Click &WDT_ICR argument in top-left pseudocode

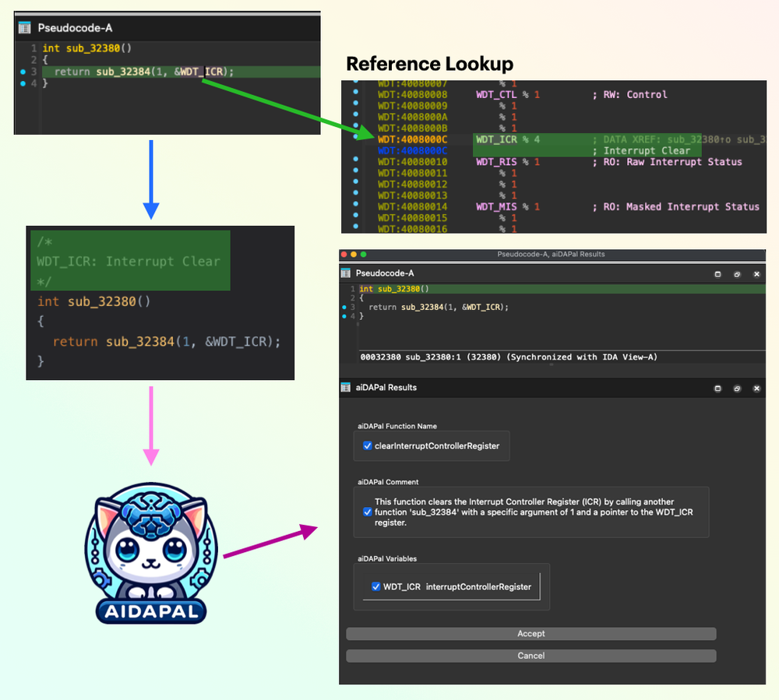pyautogui.click(x=198, y=72)
